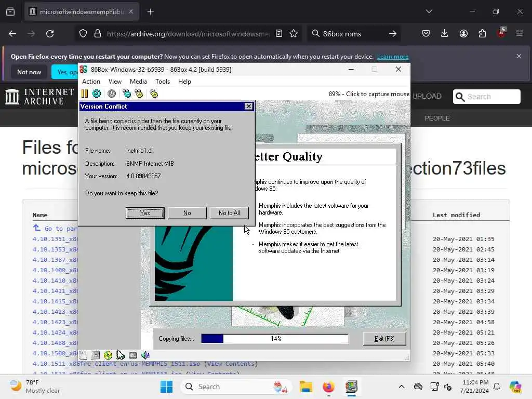Screen dimensions: 532x399
Task: Click 89% capture mouse status text
Action: pyautogui.click(x=369, y=94)
